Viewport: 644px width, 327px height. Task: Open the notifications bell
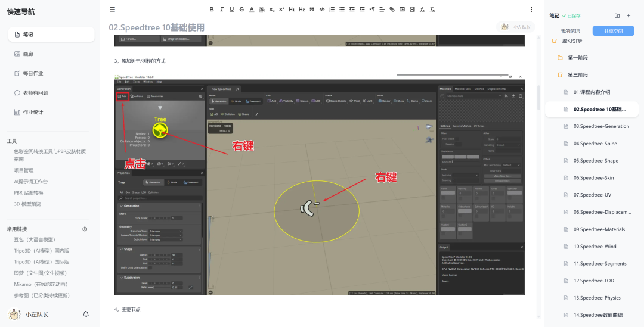pyautogui.click(x=86, y=314)
